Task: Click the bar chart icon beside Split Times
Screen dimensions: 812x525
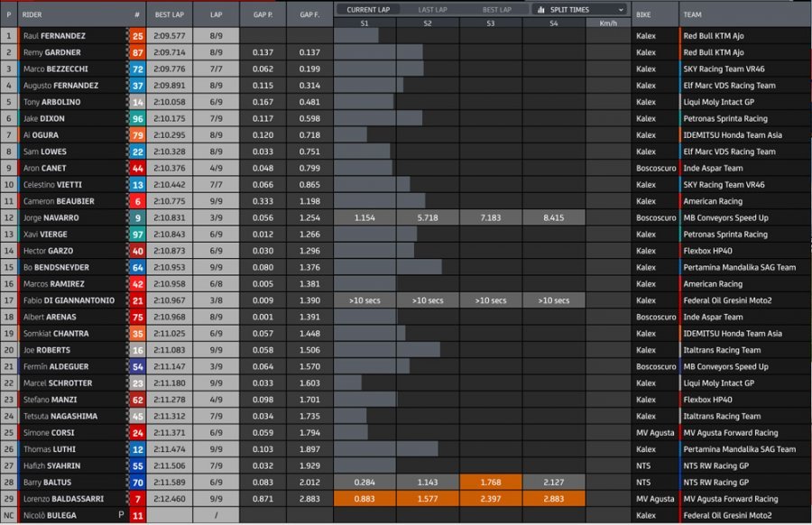Action: pos(540,9)
